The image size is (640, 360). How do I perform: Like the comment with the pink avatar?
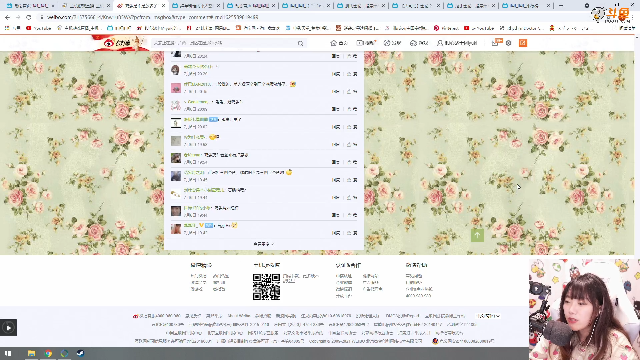(353, 91)
